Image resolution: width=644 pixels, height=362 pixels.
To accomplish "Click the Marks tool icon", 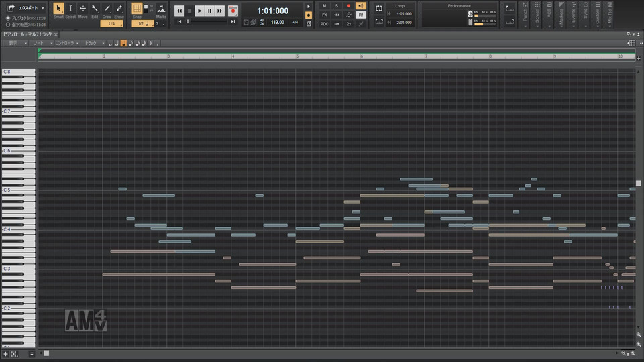I will point(161,9).
